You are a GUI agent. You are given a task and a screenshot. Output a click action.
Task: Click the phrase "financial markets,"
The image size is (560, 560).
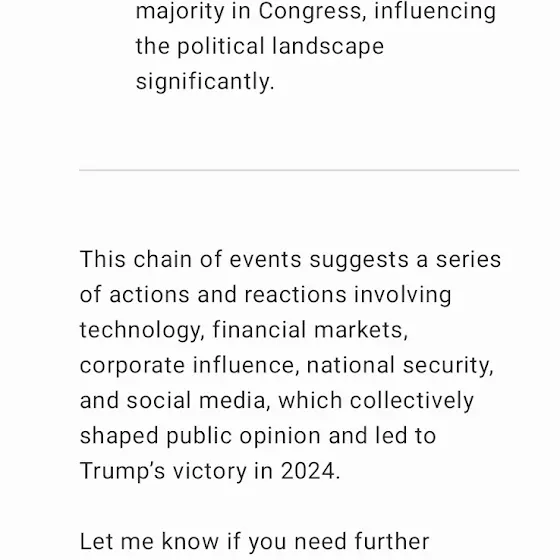(310, 330)
